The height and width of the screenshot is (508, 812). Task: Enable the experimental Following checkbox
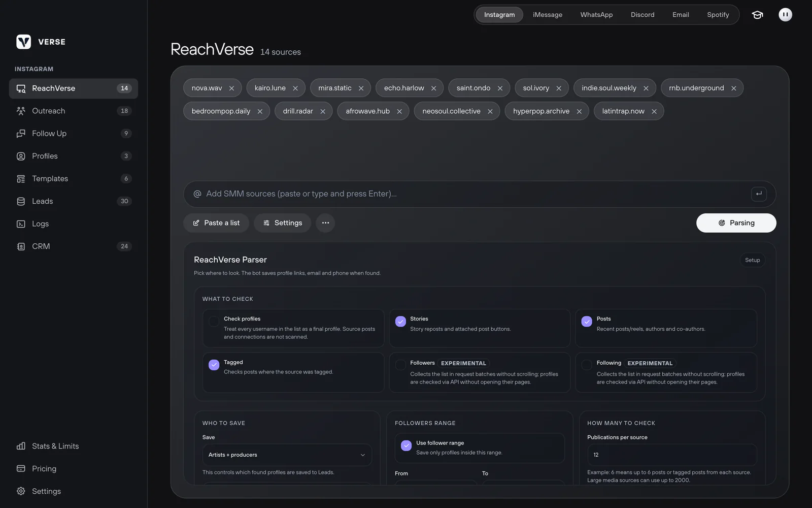pyautogui.click(x=587, y=365)
